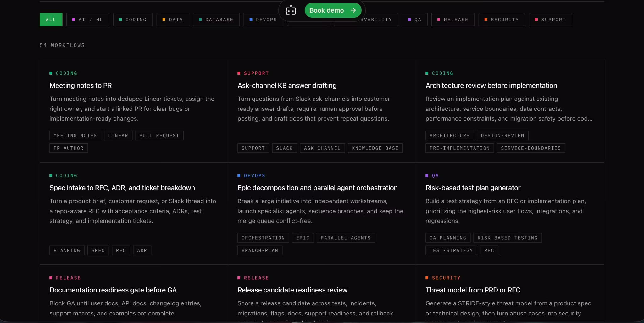Choose the DATA filter chip
The width and height of the screenshot is (644, 323).
pyautogui.click(x=173, y=20)
